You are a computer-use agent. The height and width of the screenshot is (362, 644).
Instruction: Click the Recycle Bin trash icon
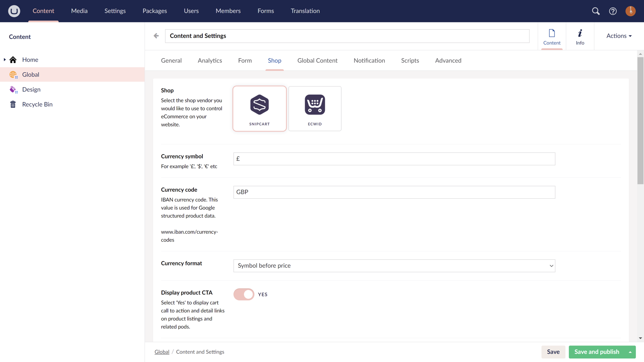point(13,105)
